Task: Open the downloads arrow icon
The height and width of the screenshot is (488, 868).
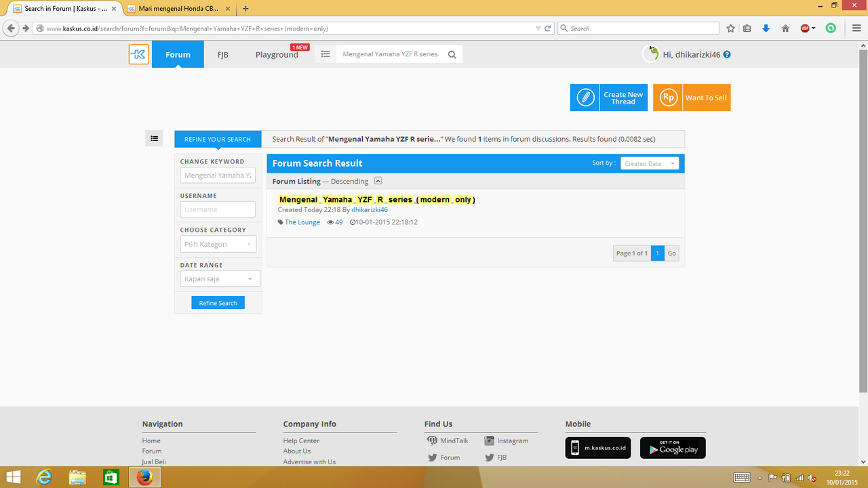Action: [x=766, y=28]
